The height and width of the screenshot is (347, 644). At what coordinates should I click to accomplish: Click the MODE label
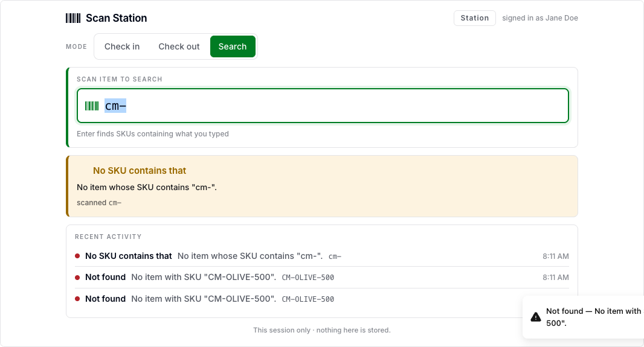coord(76,46)
